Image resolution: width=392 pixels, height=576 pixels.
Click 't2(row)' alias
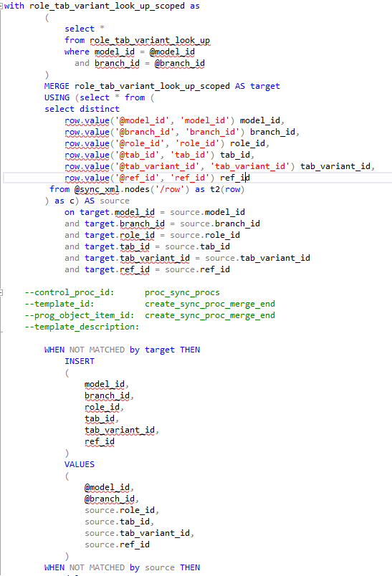tap(227, 189)
